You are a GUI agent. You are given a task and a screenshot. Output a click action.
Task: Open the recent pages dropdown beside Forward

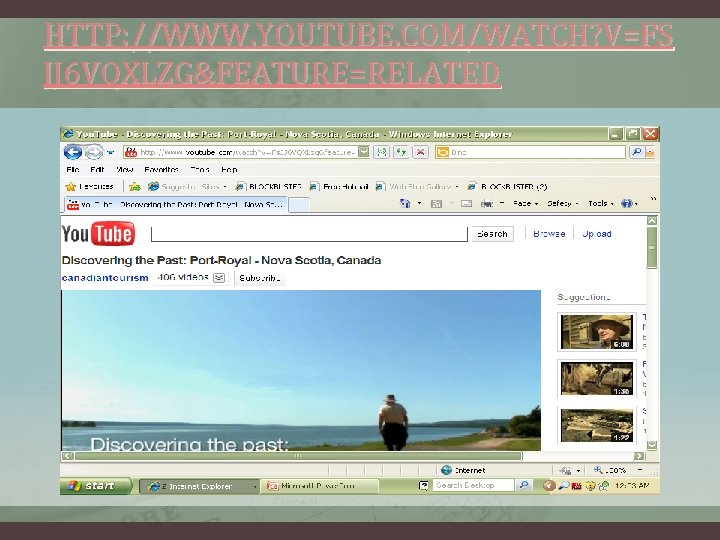point(111,152)
